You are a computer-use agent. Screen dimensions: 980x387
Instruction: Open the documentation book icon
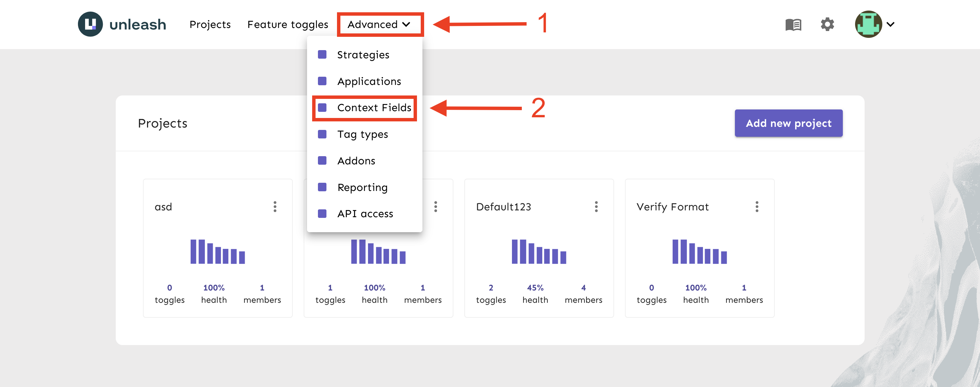pyautogui.click(x=793, y=25)
